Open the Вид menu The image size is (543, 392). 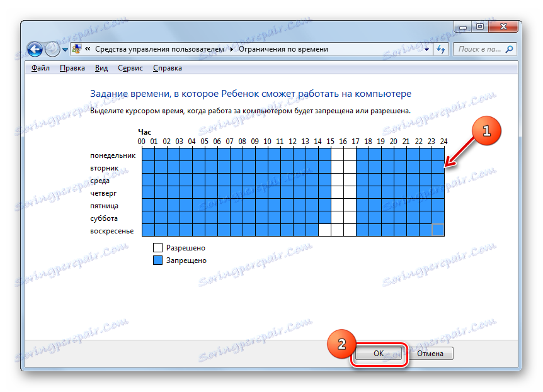101,68
